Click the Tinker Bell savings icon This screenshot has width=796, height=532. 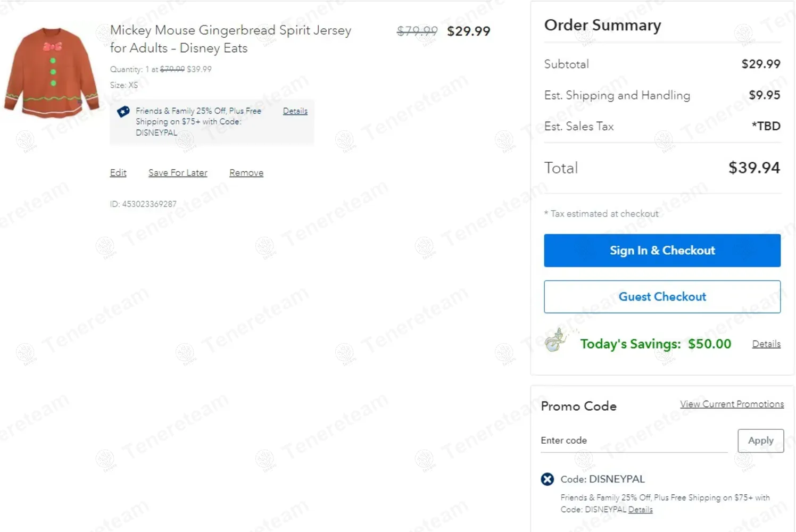coord(556,341)
